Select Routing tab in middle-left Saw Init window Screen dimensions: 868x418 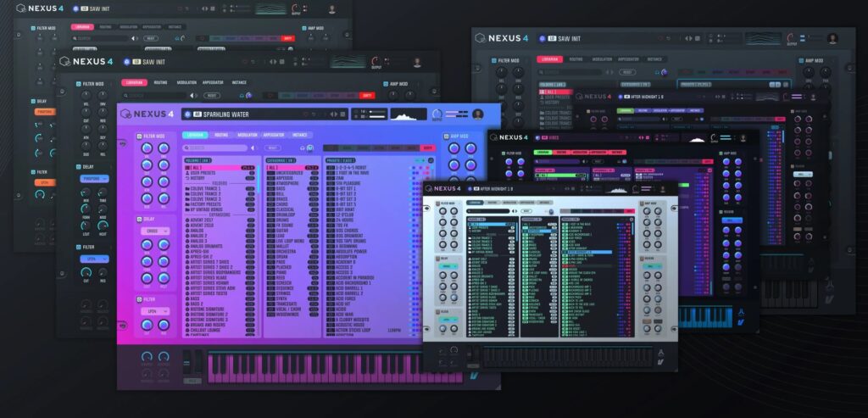tap(160, 82)
